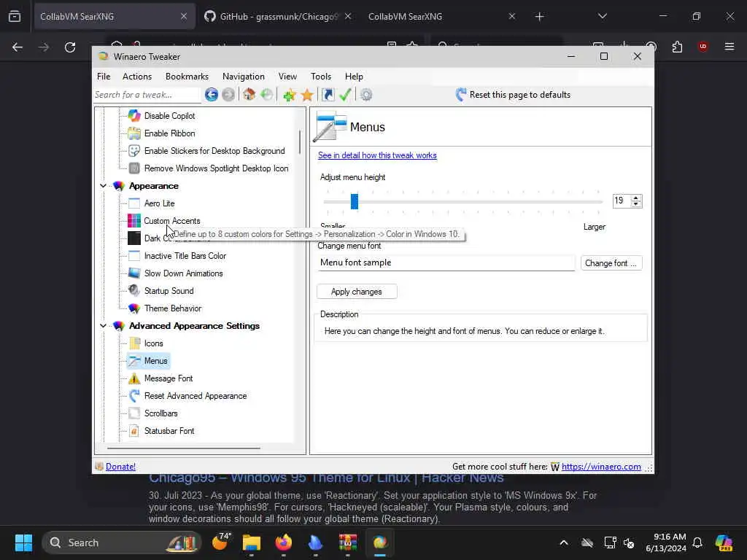
Task: Focus the Search for a tweak box
Action: pyautogui.click(x=147, y=95)
